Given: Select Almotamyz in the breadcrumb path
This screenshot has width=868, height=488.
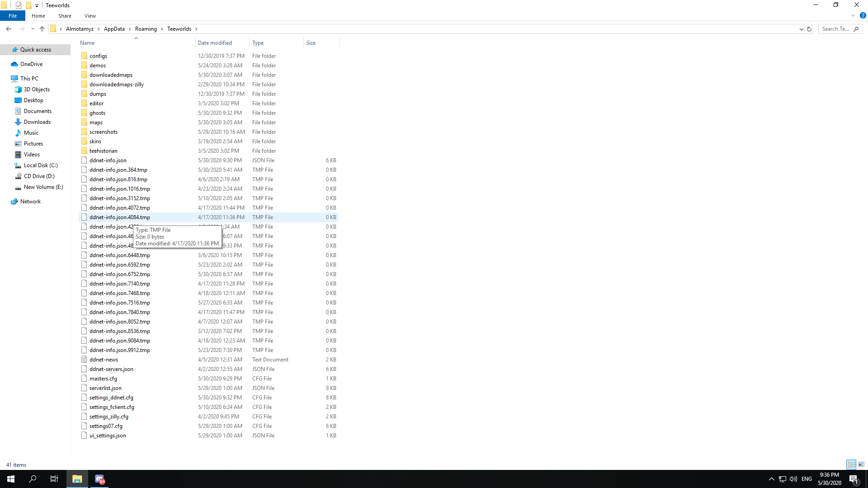Looking at the screenshot, I should 80,29.
